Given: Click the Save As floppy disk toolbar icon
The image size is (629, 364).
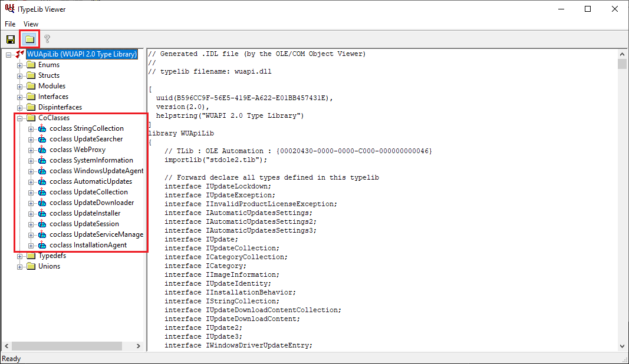Looking at the screenshot, I should (x=11, y=39).
